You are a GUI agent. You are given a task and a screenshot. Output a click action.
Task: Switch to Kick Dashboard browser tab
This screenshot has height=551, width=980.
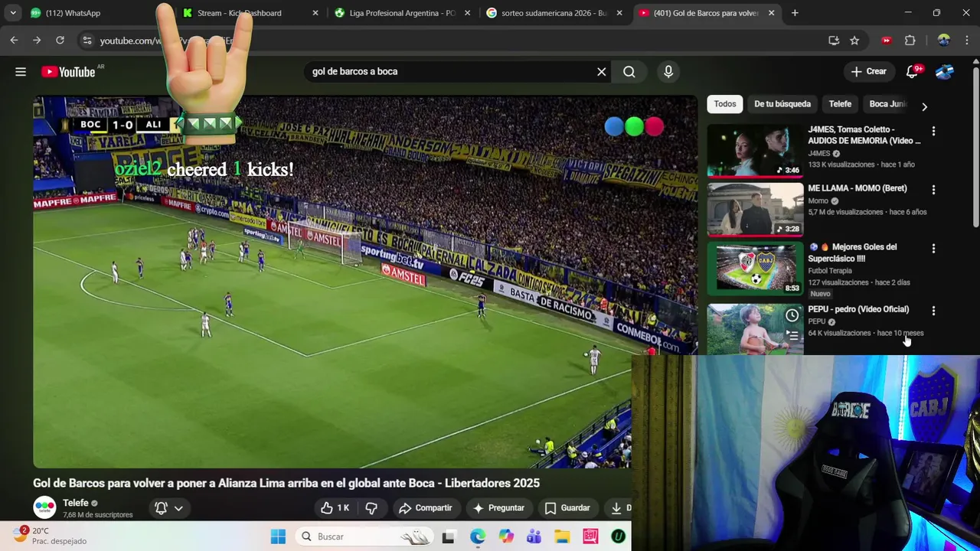coord(239,13)
